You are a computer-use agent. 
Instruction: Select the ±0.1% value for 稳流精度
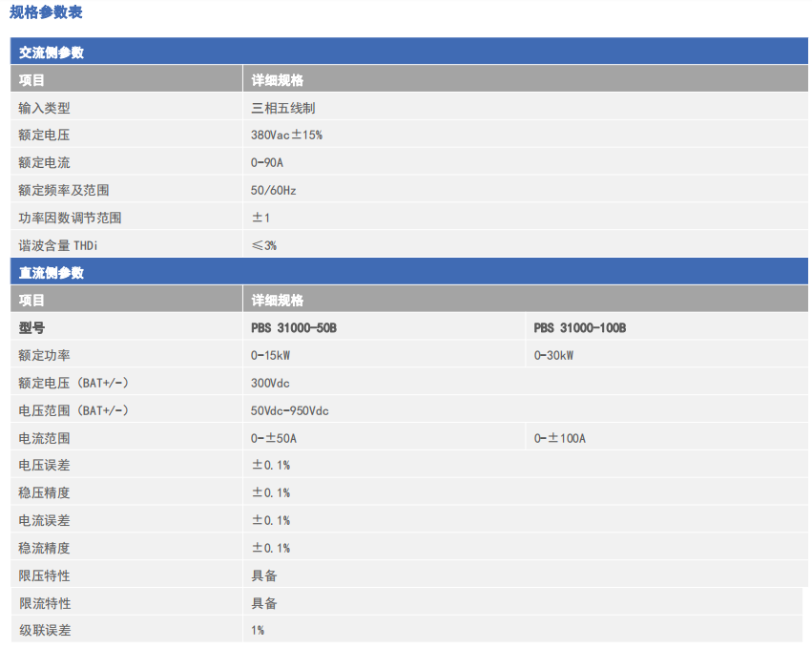[271, 548]
